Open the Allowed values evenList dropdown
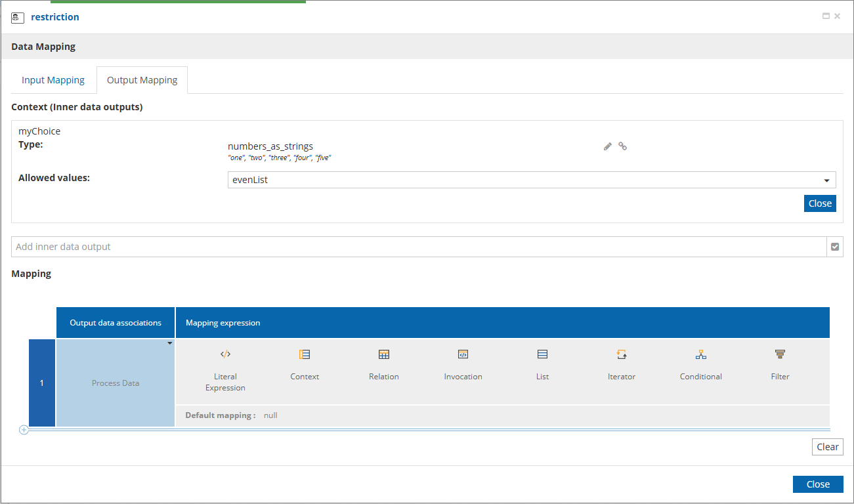This screenshot has width=854, height=504. (532, 180)
